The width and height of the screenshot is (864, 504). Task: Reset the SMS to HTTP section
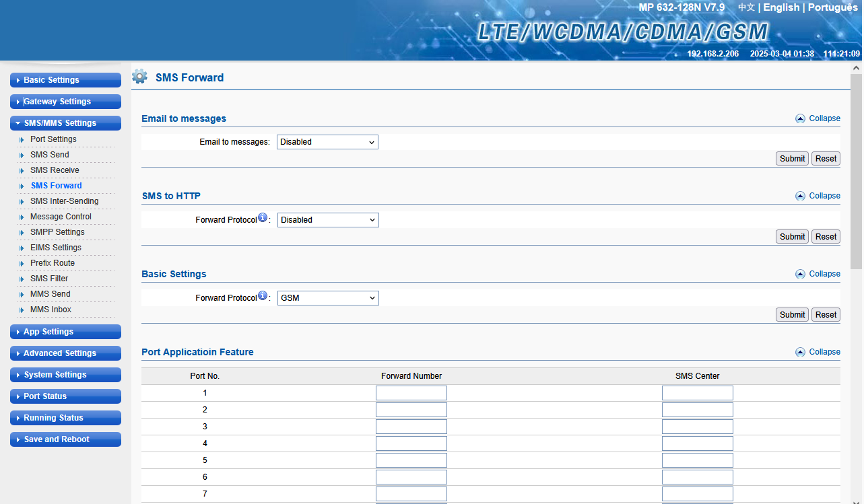[826, 237]
